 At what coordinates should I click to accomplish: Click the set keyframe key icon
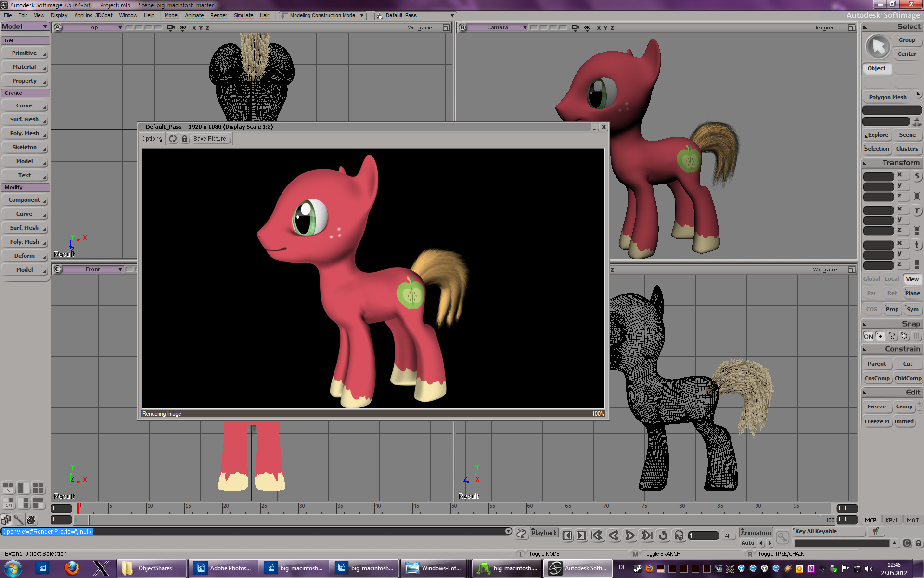pos(783,537)
